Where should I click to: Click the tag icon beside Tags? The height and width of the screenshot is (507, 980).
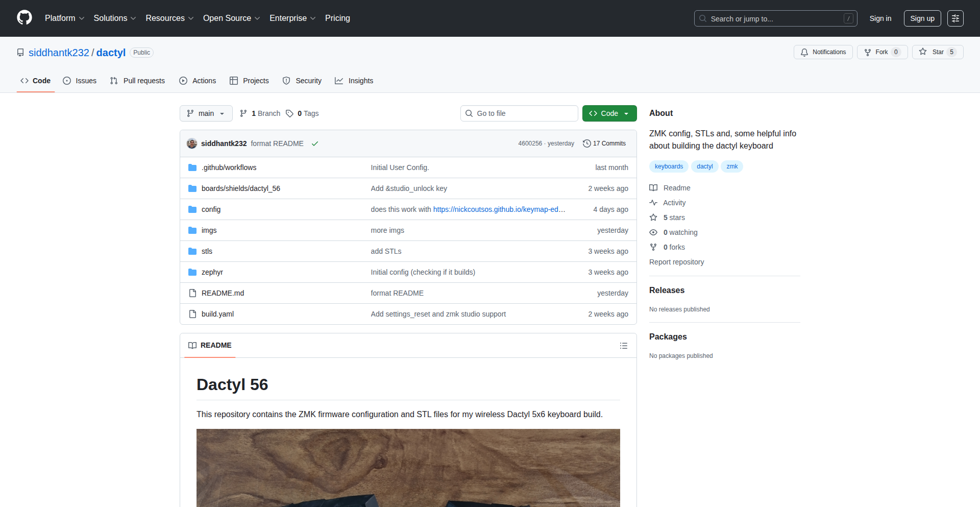289,113
